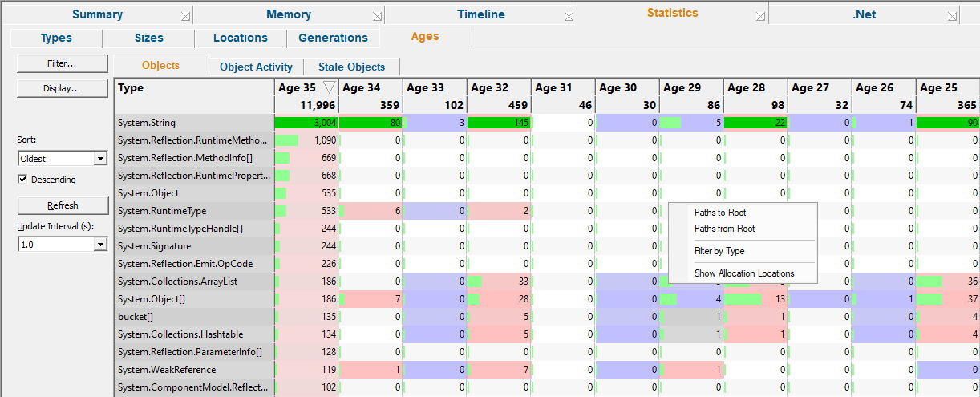Click the undock icon on .Net tab

coord(952,15)
